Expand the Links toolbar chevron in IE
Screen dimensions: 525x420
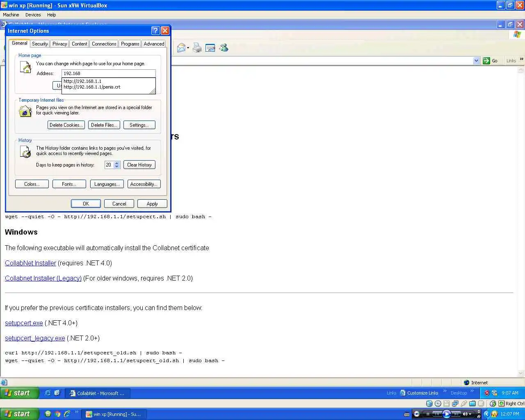pos(521,59)
